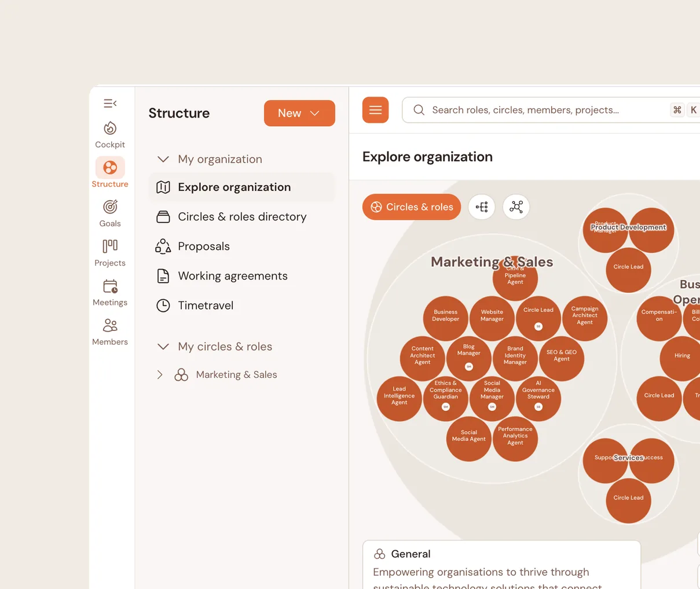Open Meetings from the sidebar

(x=110, y=292)
